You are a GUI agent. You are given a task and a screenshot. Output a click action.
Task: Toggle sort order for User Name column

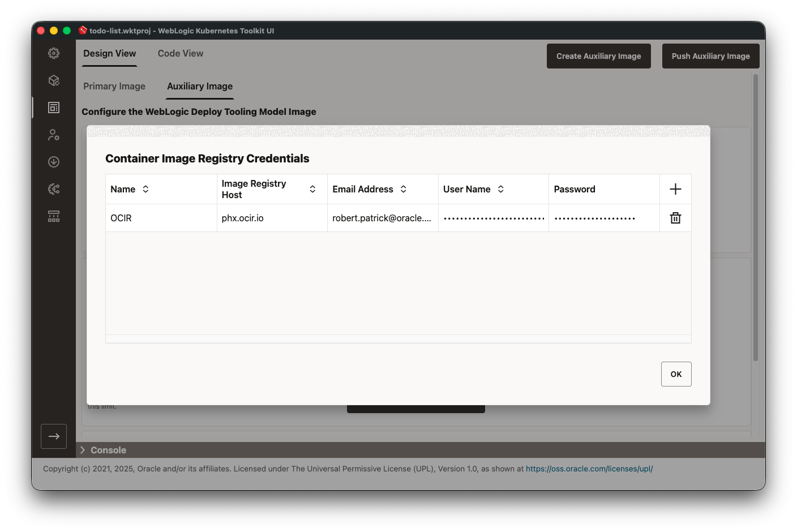[x=500, y=189]
